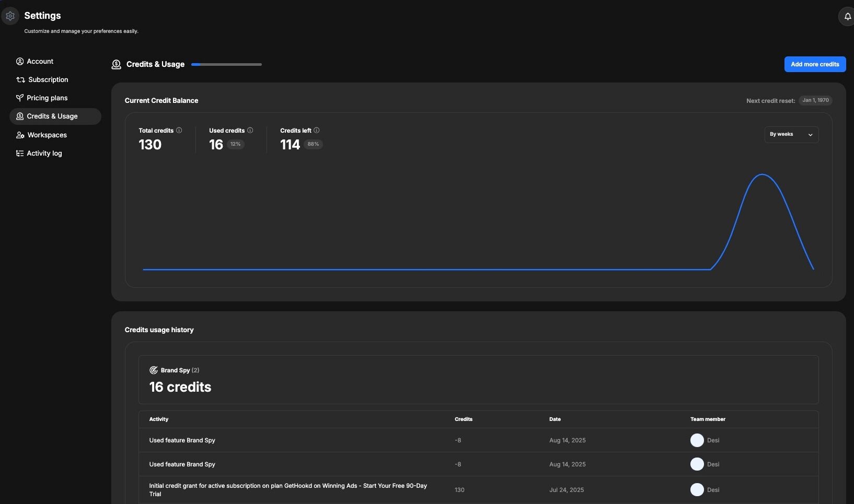Viewport: 854px width, 504px height.
Task: Expand the By weeks dropdown
Action: (x=791, y=135)
